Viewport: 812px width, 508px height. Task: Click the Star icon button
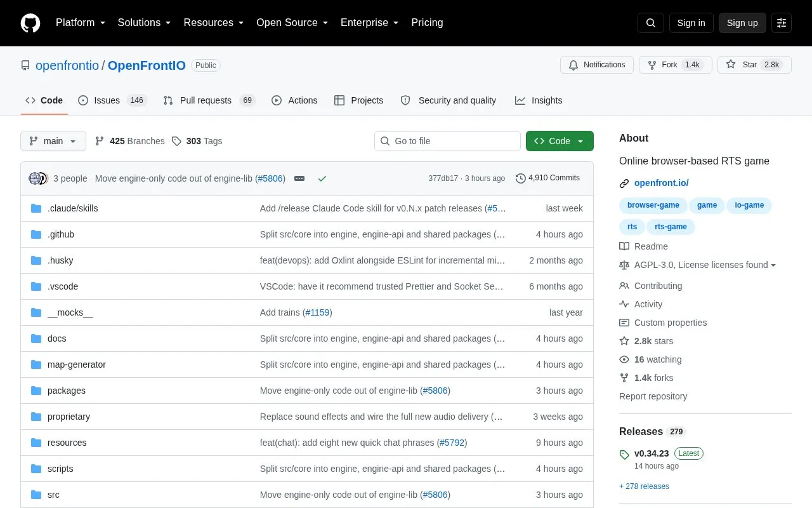click(731, 65)
